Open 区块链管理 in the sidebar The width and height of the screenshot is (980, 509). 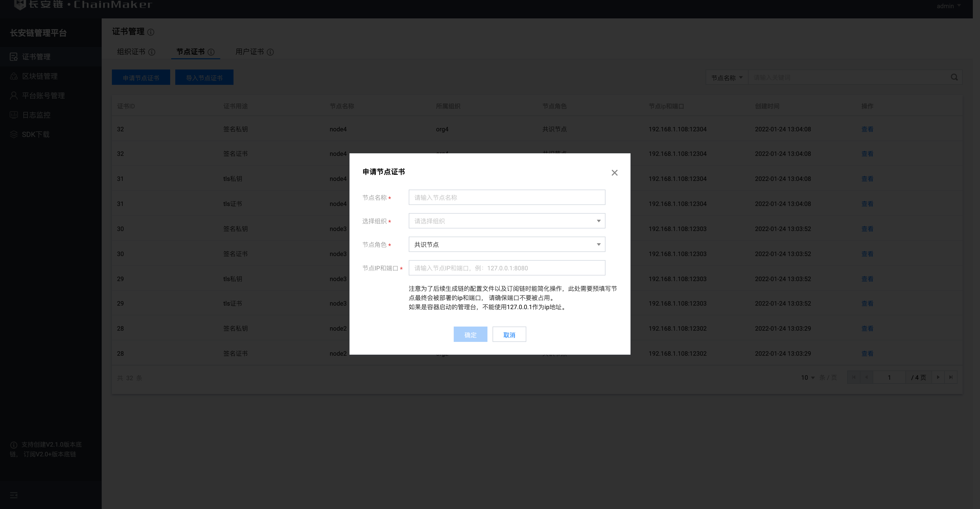click(x=51, y=76)
